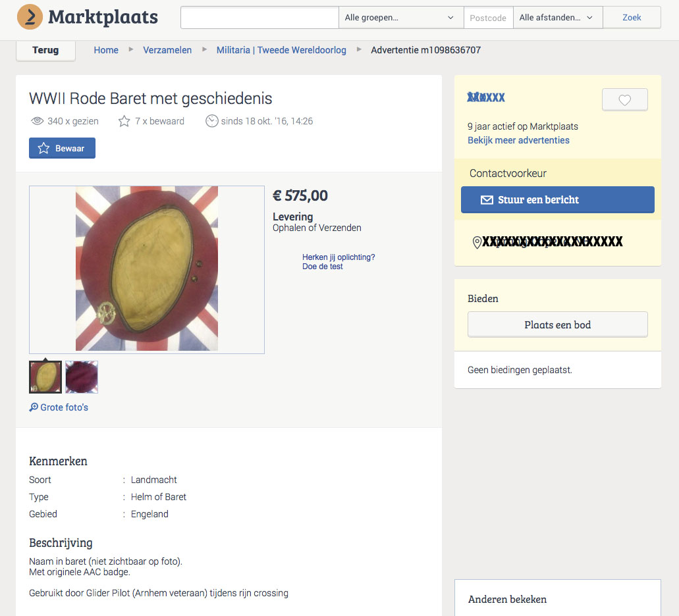
Task: Toggle the Bewaar save button
Action: [x=62, y=148]
